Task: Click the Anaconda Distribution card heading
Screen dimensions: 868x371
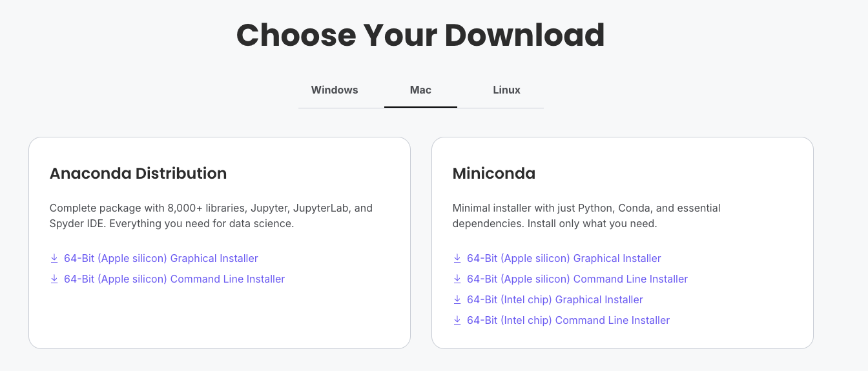Action: [138, 174]
